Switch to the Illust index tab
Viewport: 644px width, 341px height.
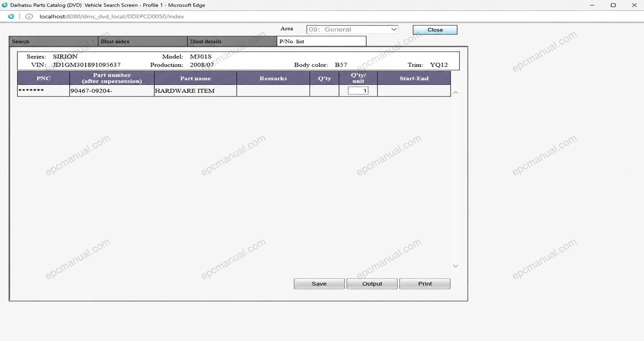[143, 42]
